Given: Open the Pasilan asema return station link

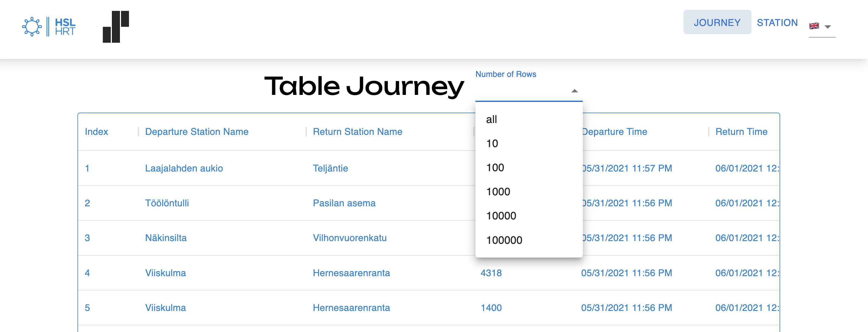Looking at the screenshot, I should pos(344,203).
